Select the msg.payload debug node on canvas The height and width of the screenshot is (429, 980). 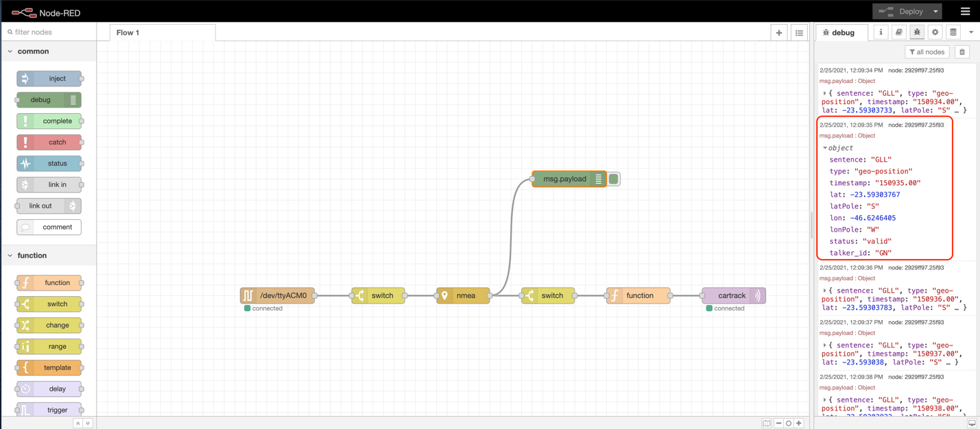(569, 179)
